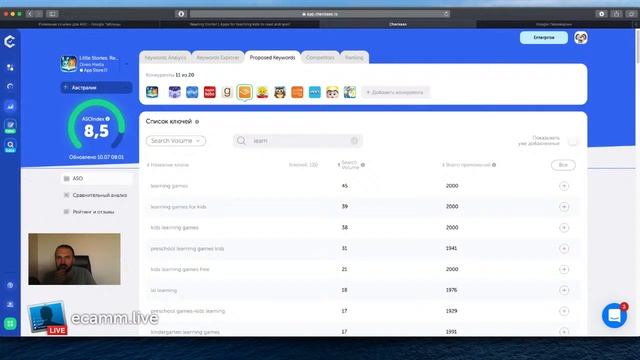Viewport: 640px width, 360px height.
Task: Open the Австралия country selector
Action: point(96,87)
